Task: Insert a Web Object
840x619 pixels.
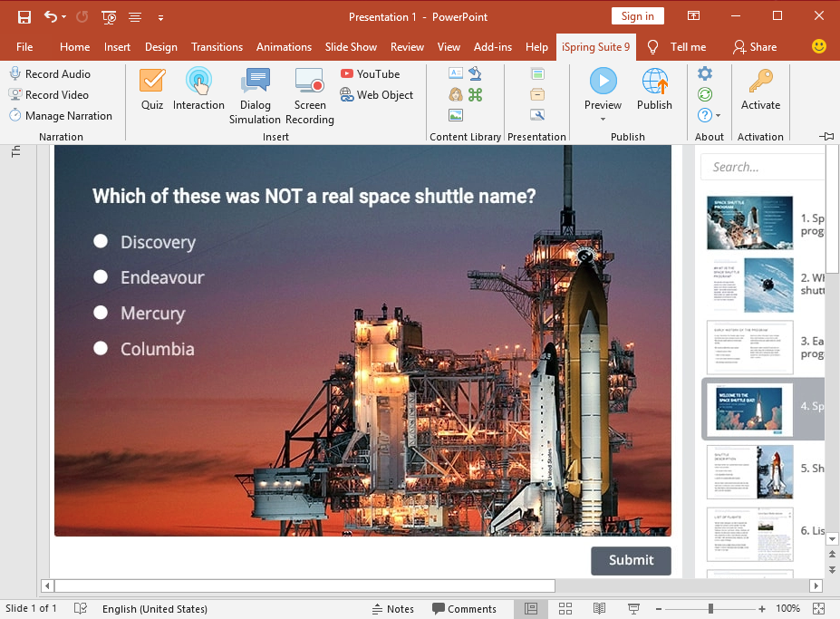Action: (376, 95)
